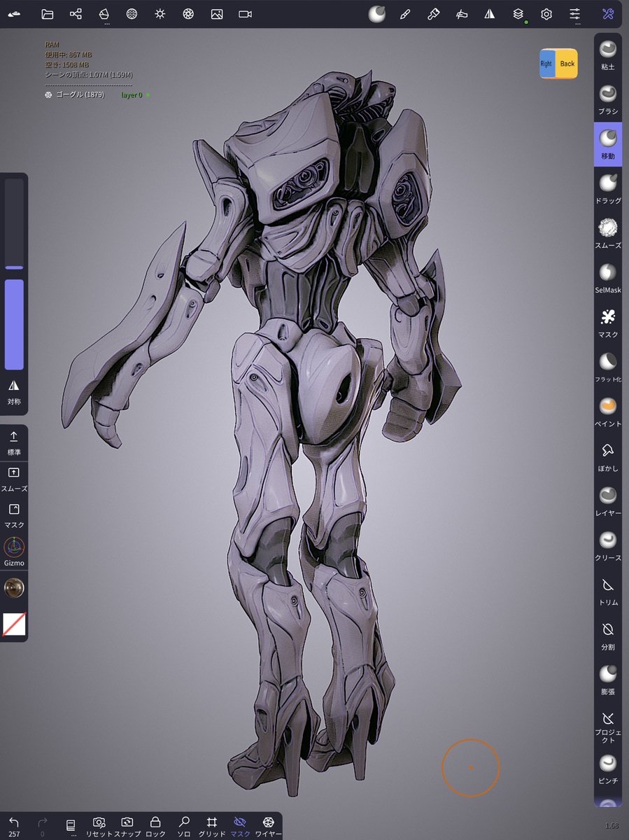The image size is (629, 840).
Task: Open the Post process aperture menu
Action: coord(188,14)
